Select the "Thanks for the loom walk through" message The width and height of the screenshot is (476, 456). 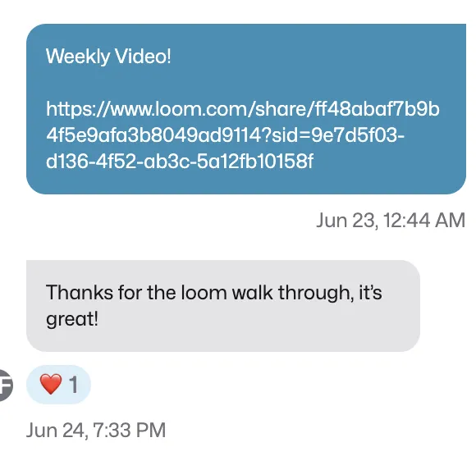coord(223,306)
